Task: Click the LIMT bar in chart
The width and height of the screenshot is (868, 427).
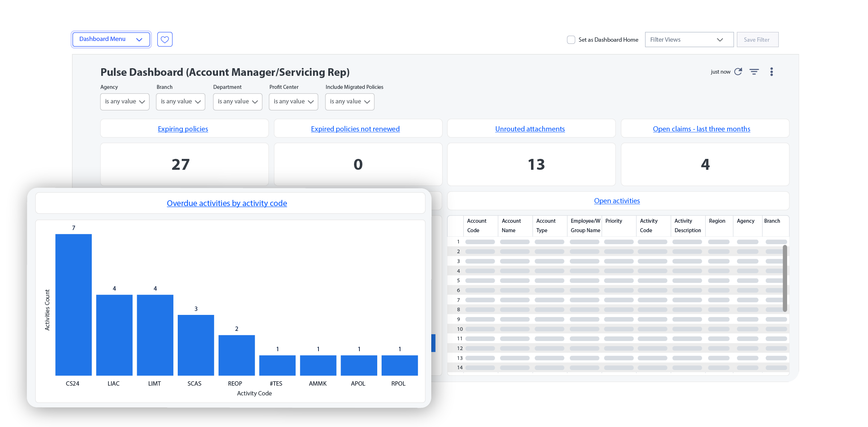Action: (x=155, y=335)
